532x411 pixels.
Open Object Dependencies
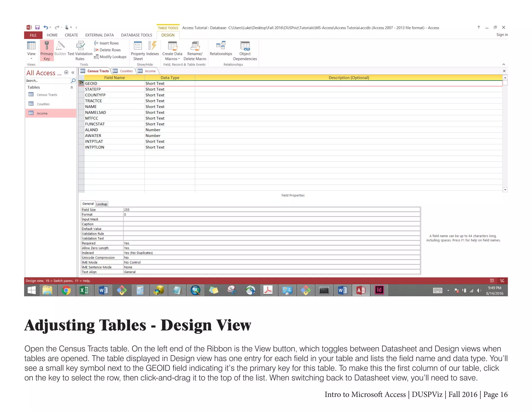(x=245, y=51)
